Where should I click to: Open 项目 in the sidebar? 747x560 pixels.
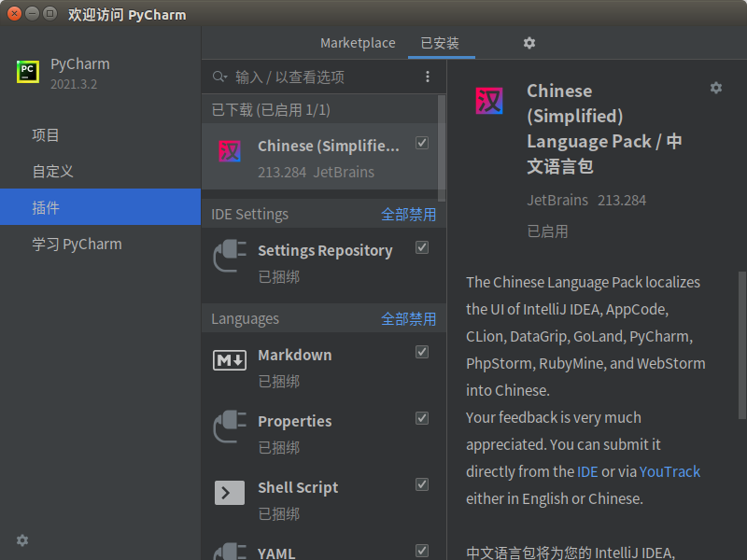coord(100,135)
